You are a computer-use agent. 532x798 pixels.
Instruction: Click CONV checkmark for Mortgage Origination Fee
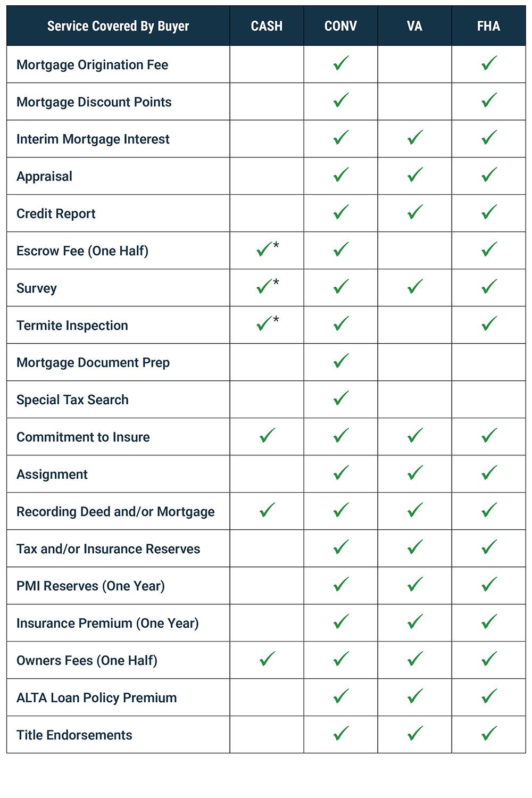coord(341,63)
